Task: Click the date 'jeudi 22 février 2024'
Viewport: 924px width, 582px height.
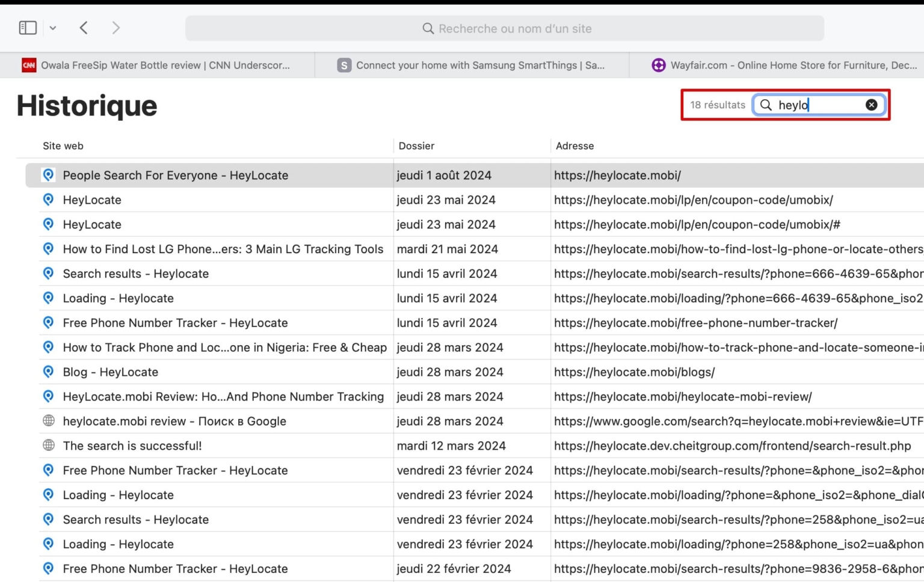Action: tap(454, 569)
